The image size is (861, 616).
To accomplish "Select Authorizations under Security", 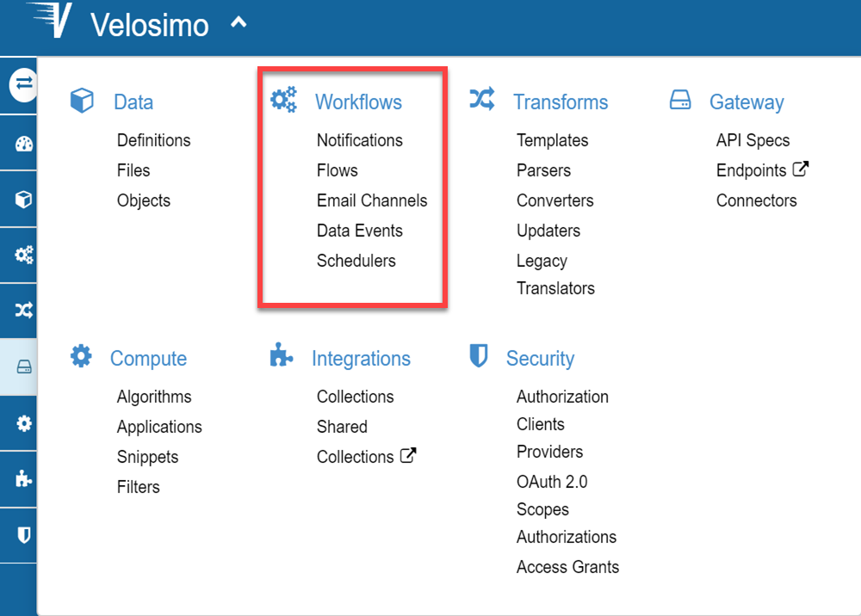I will tap(567, 537).
